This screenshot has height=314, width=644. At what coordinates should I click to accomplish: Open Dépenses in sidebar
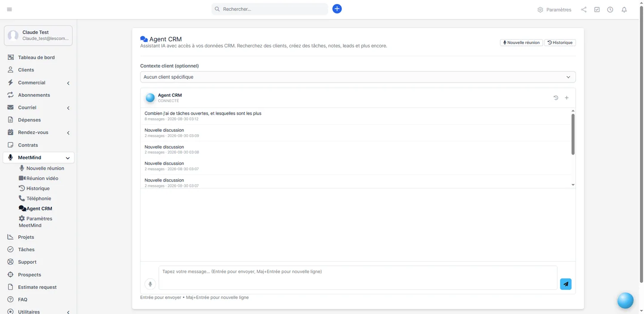click(x=30, y=120)
